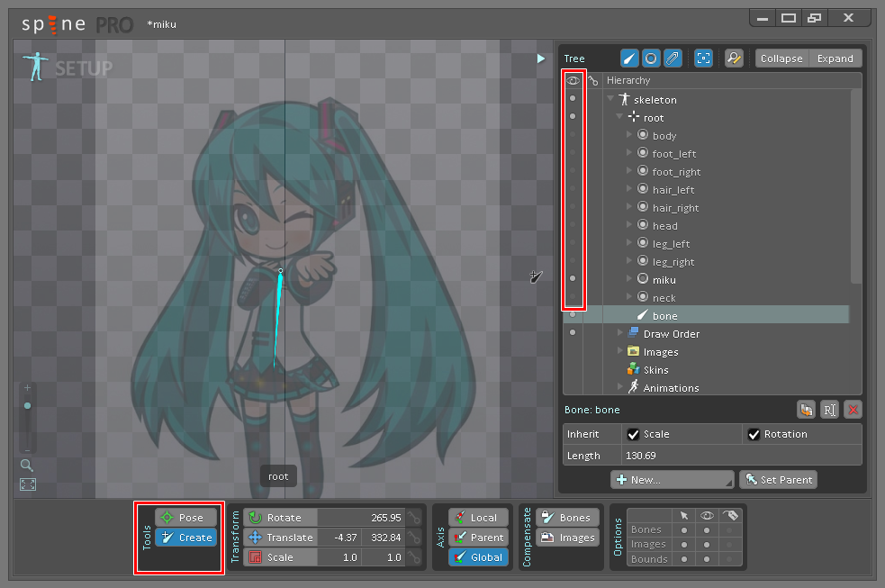Switch to the Pose tool
Screen dimensions: 885x588
coord(185,518)
